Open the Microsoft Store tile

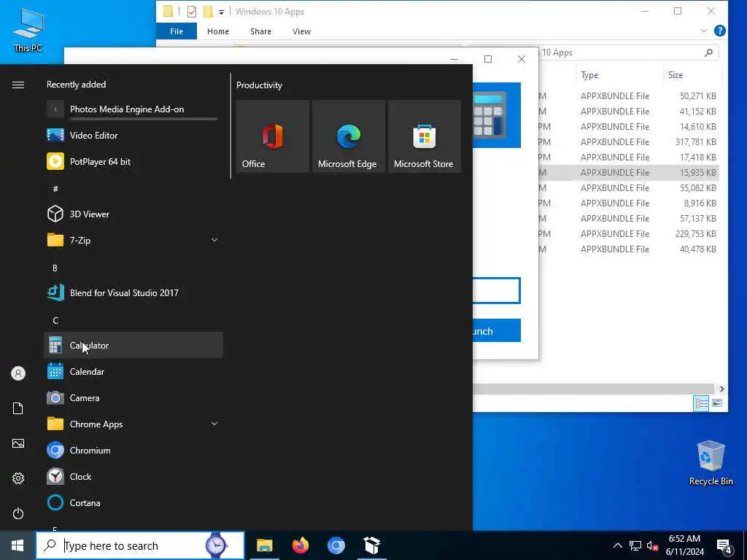425,136
